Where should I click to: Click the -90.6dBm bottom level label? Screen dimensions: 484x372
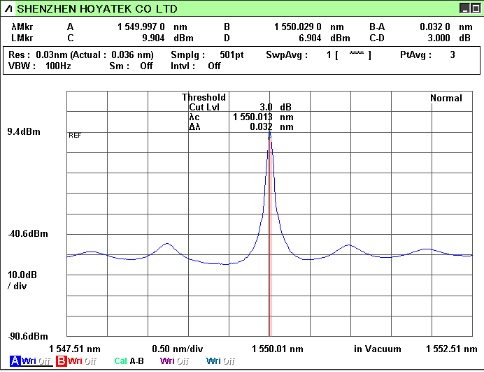click(x=28, y=336)
